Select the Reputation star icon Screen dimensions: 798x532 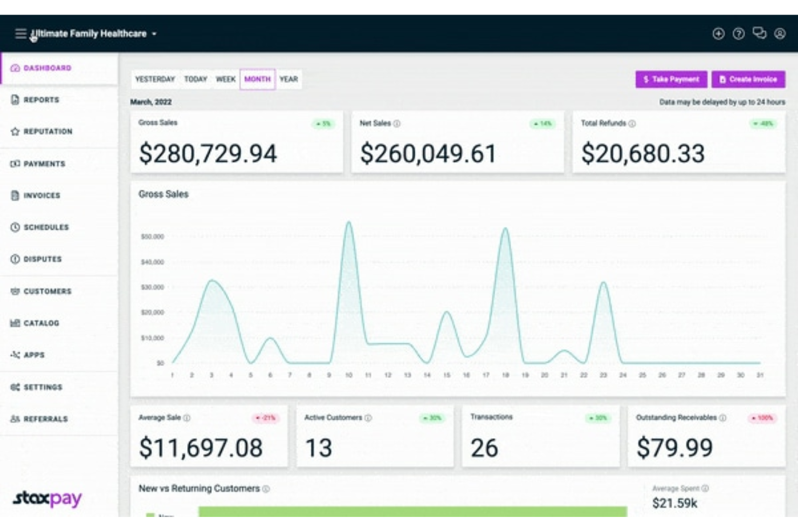pyautogui.click(x=15, y=131)
